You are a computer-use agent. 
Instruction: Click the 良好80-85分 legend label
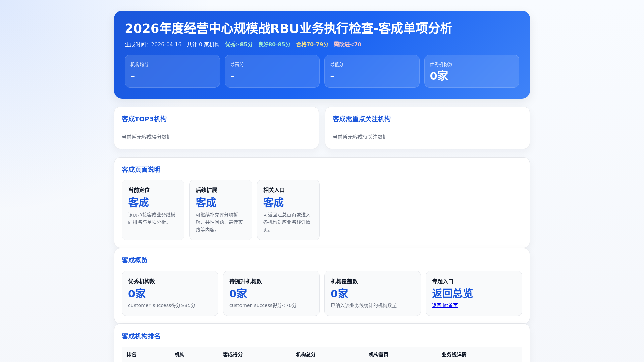coord(274,44)
